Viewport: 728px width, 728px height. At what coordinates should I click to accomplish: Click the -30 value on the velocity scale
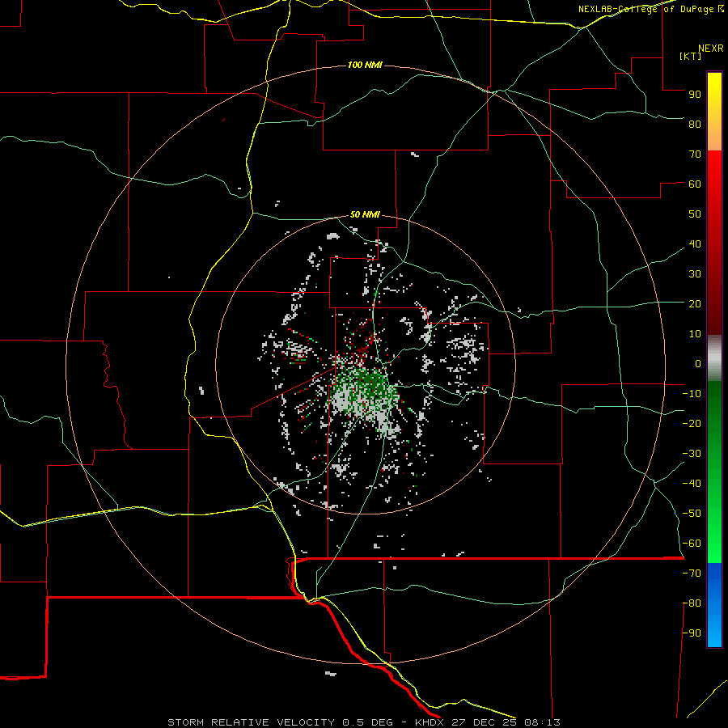point(692,454)
